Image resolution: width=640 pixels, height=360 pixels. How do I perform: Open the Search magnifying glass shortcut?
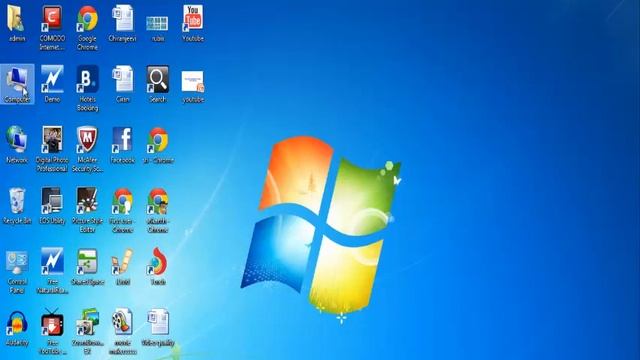click(x=158, y=80)
